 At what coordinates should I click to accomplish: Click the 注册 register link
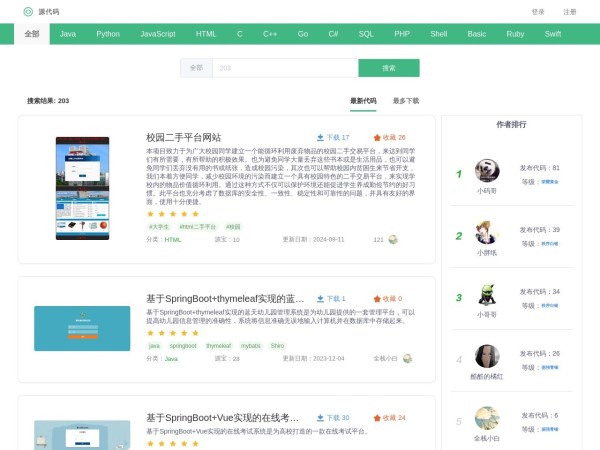click(569, 12)
